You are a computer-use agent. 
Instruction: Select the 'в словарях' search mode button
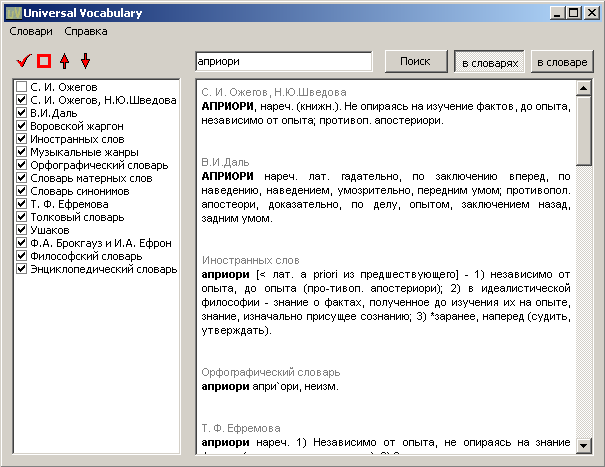488,62
